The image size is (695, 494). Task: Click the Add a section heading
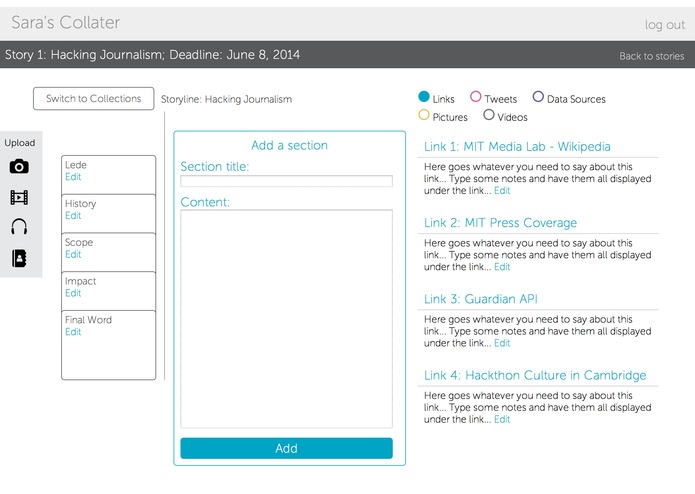click(x=289, y=145)
